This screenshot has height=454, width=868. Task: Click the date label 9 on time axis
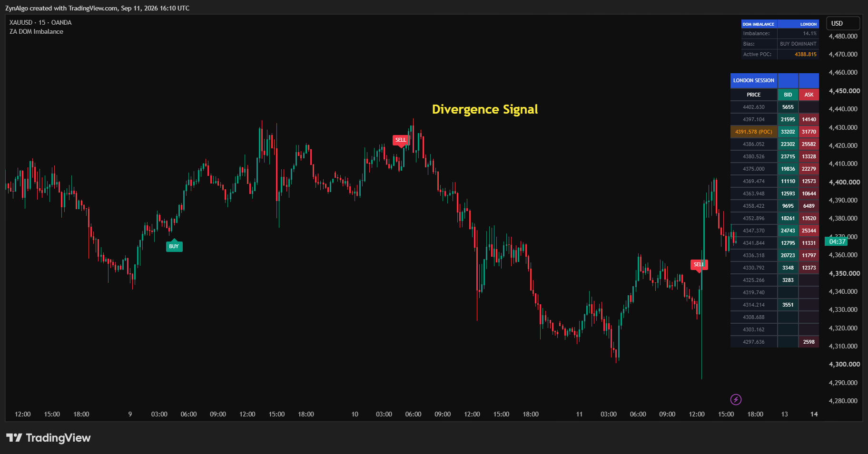pyautogui.click(x=130, y=414)
